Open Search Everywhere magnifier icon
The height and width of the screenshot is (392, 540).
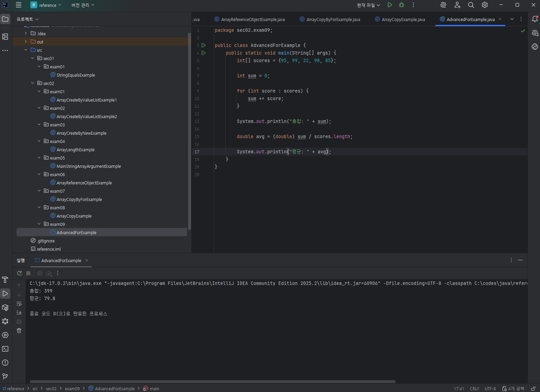[x=471, y=5]
